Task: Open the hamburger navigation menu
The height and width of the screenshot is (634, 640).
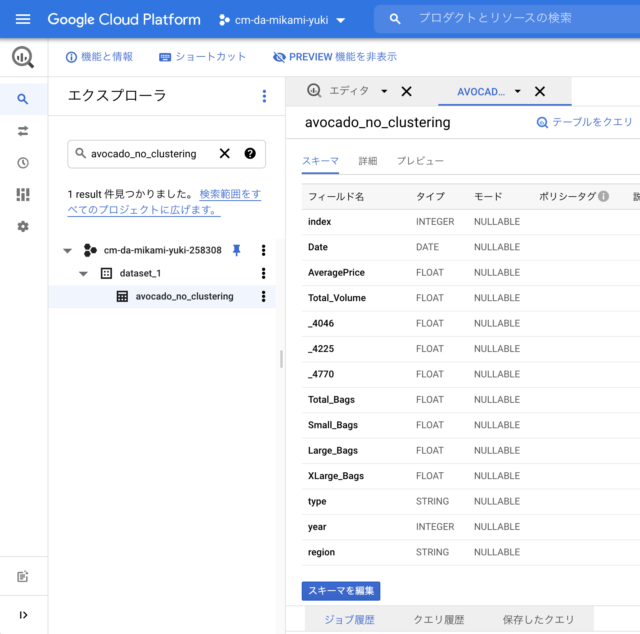Action: pos(23,19)
